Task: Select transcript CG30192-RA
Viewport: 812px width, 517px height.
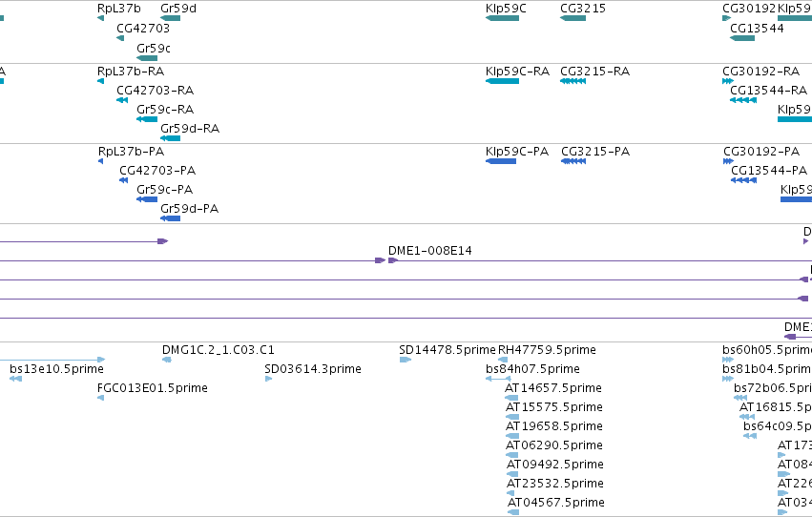Action: [x=728, y=81]
